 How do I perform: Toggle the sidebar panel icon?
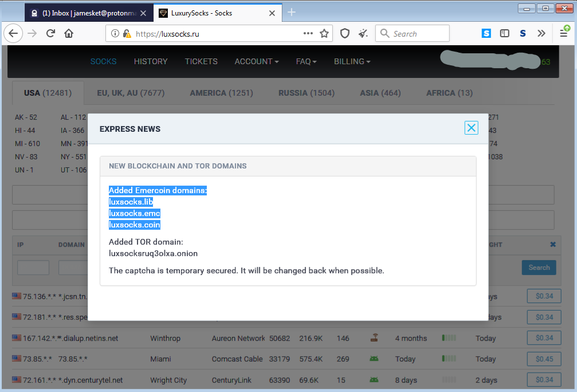504,33
